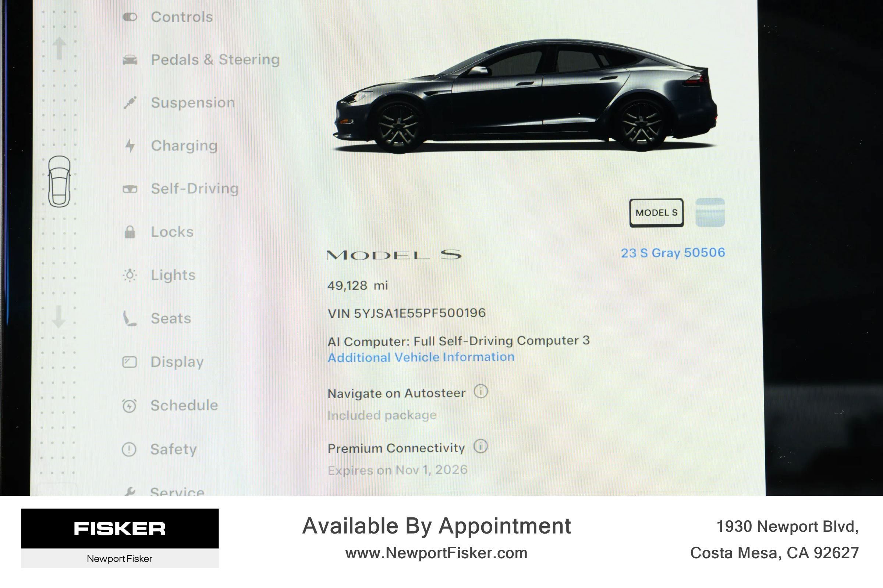Image resolution: width=883 pixels, height=588 pixels.
Task: Tap the Schedule clock icon
Action: [130, 405]
